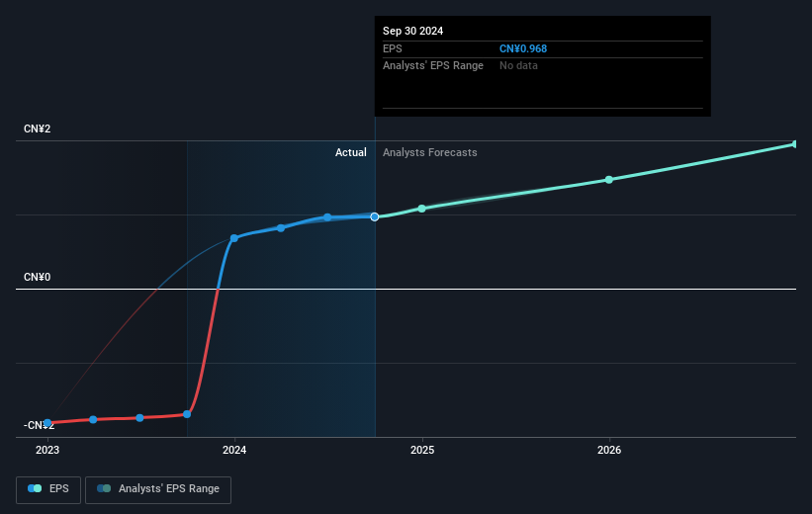This screenshot has height=514, width=812.
Task: Click the CN¥0 y-axis label
Action: (38, 278)
